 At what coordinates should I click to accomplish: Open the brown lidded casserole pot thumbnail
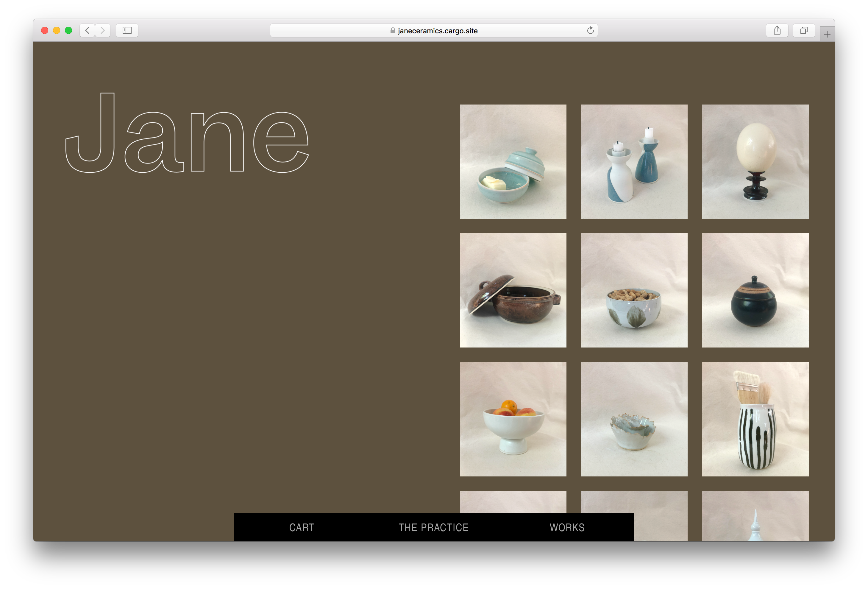(513, 290)
